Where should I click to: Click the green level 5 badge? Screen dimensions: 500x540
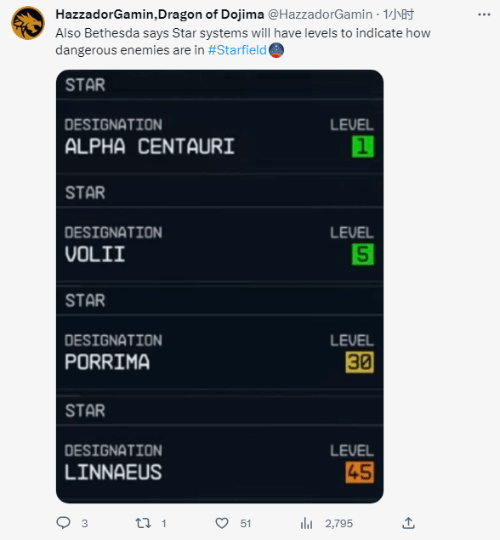point(363,254)
